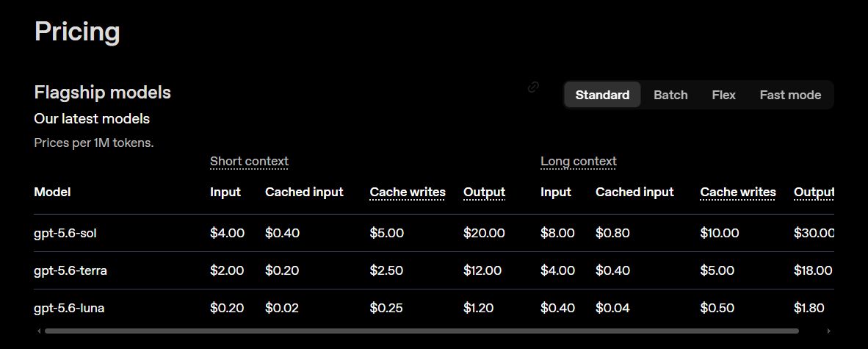This screenshot has width=868, height=349.
Task: Switch to Batch pricing
Action: click(670, 95)
